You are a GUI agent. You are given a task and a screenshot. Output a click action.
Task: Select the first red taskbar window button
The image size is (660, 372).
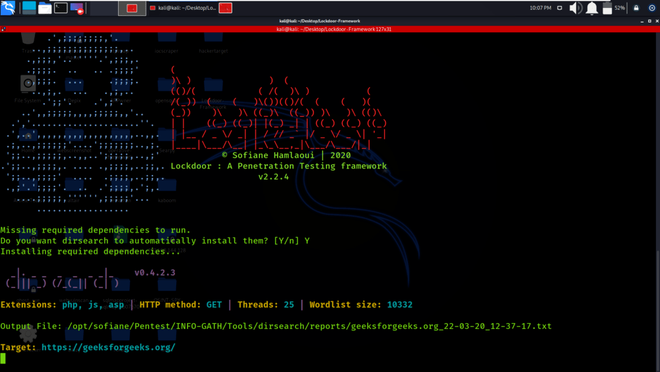(132, 8)
